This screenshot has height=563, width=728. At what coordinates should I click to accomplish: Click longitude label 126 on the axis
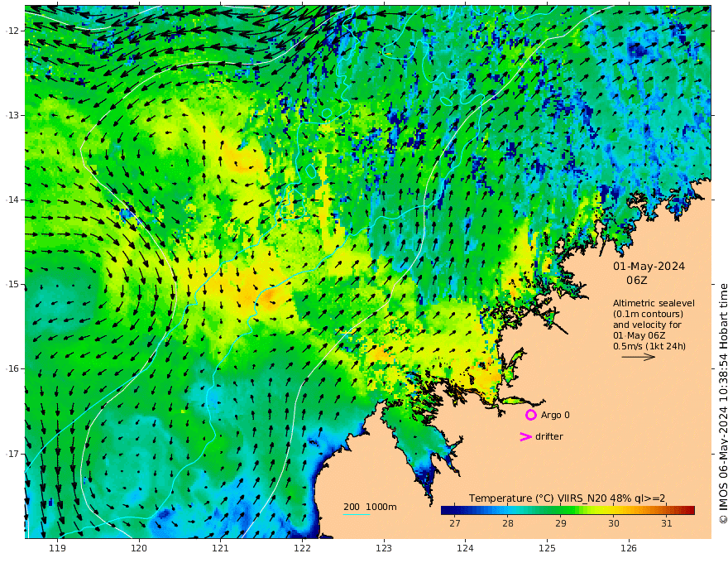click(629, 548)
